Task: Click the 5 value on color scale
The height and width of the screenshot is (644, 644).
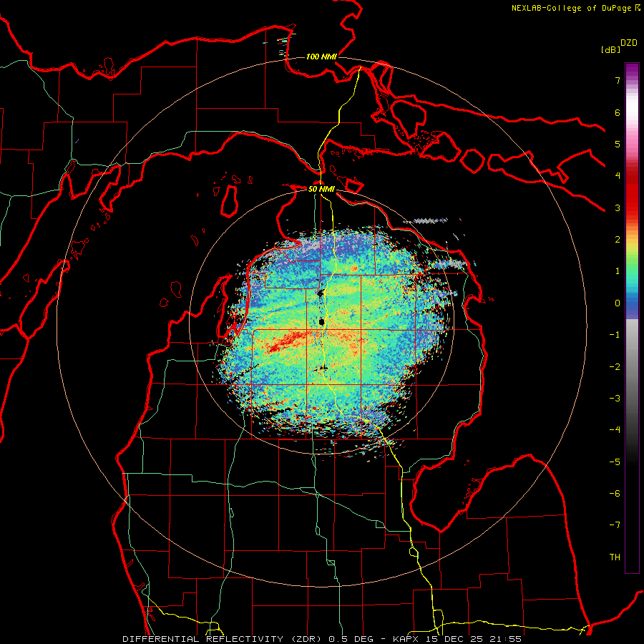Action: 618,144
